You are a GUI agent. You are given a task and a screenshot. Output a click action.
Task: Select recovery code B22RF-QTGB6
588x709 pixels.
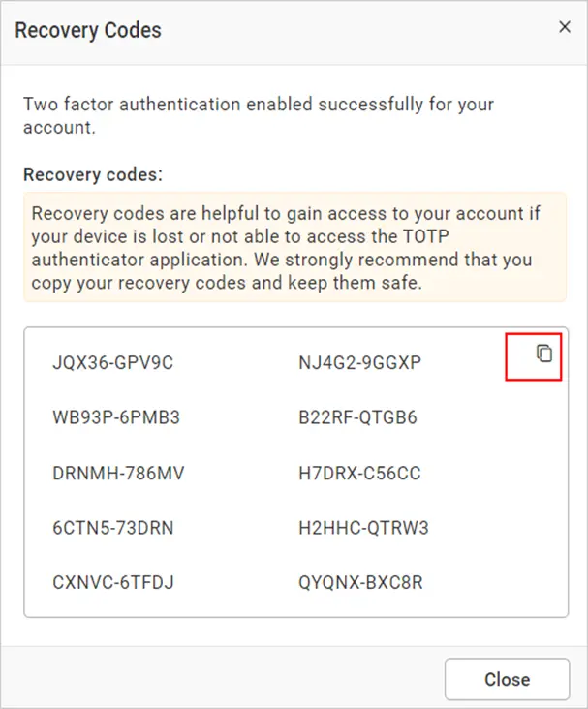point(357,417)
